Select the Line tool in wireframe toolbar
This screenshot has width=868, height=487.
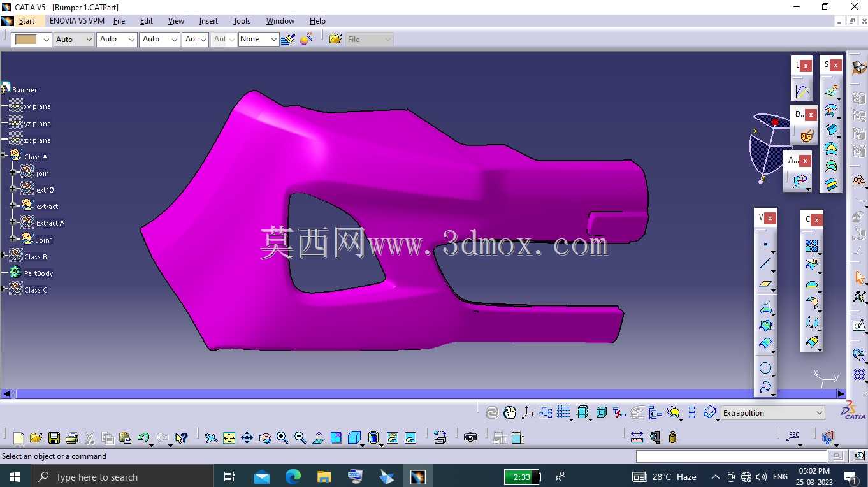tap(765, 264)
